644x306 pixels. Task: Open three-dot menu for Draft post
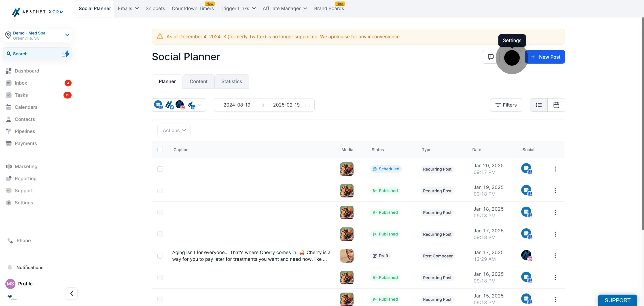coord(555,256)
